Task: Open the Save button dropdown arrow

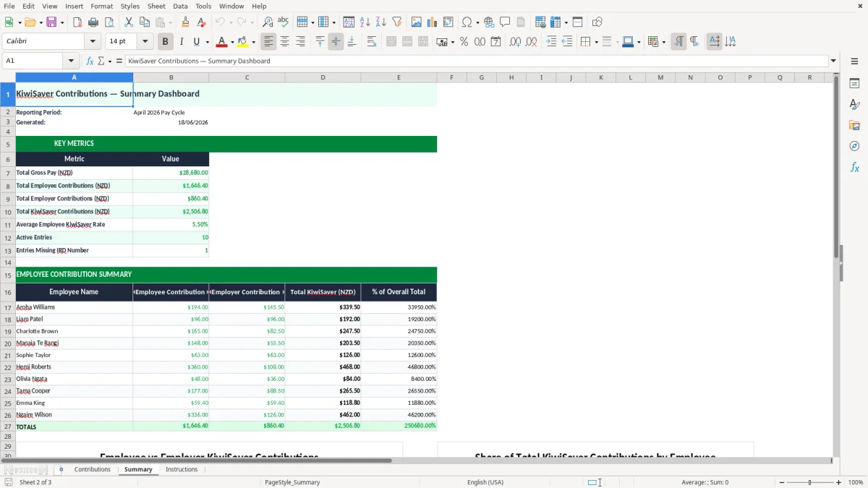Action: [61, 22]
